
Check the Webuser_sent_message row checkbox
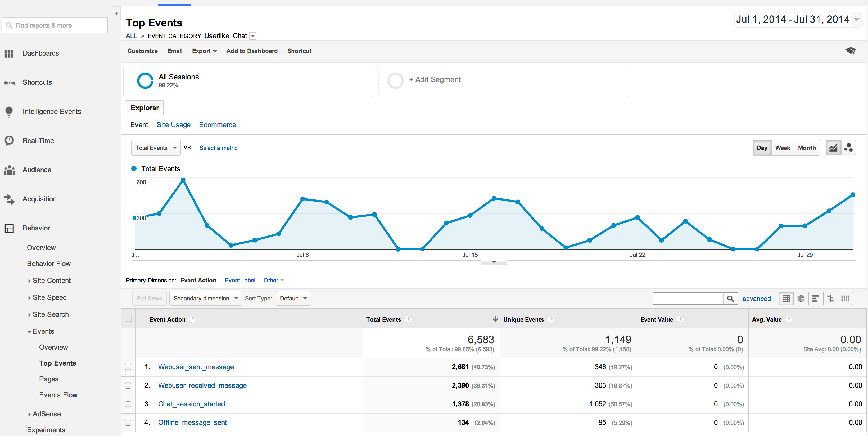(128, 367)
